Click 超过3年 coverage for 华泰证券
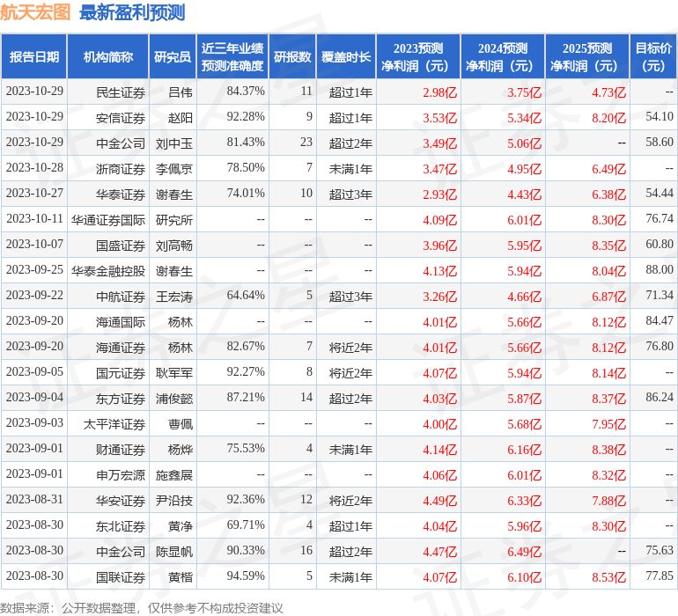678x616 pixels. (x=350, y=194)
